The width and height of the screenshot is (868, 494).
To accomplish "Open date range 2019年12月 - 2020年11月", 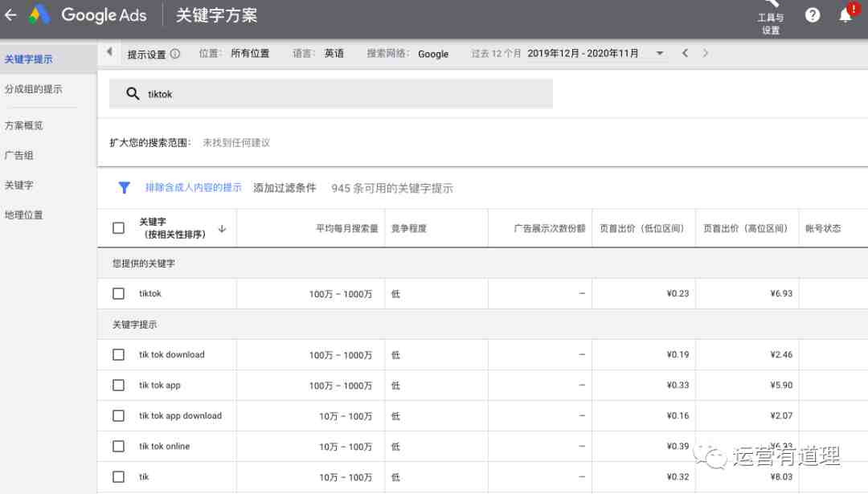I will tap(583, 53).
